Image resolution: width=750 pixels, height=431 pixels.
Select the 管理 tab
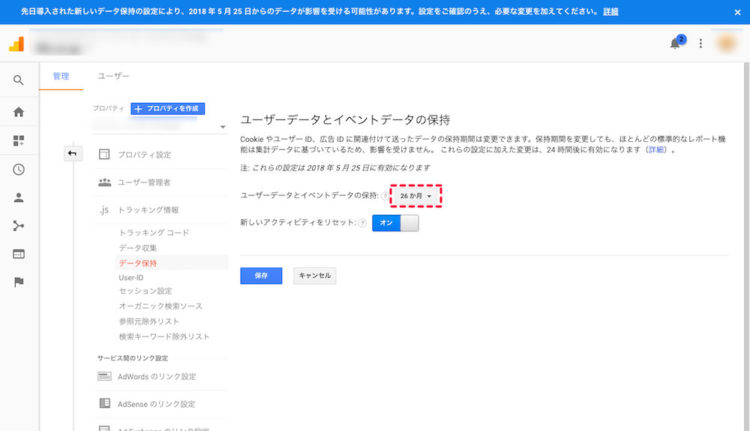click(x=61, y=76)
